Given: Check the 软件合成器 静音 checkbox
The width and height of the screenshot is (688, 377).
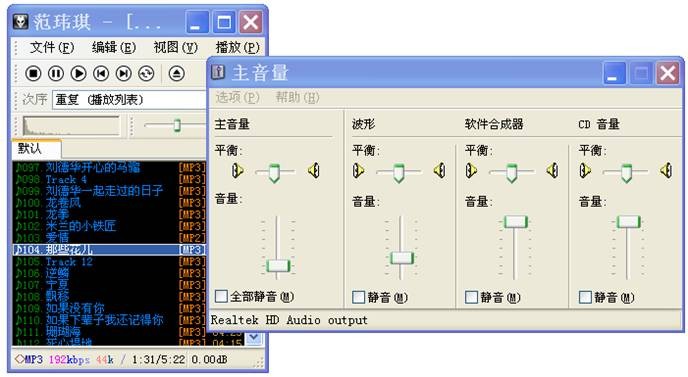Looking at the screenshot, I should [x=471, y=297].
